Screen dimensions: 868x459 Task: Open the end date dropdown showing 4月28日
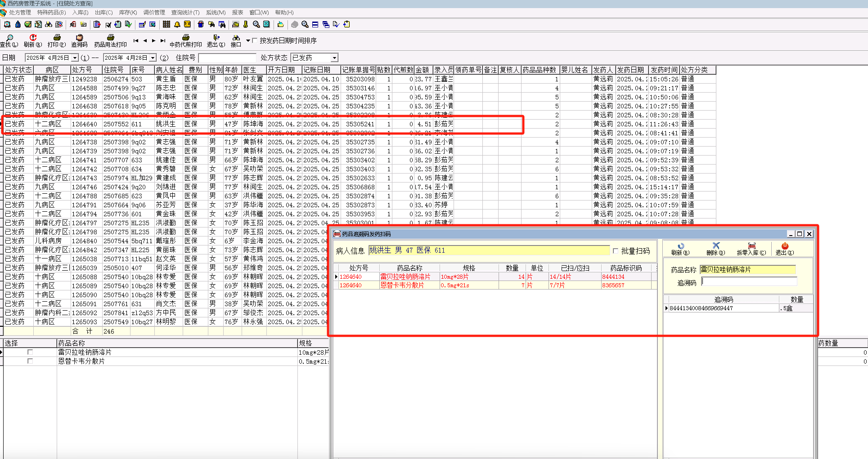pyautogui.click(x=153, y=58)
